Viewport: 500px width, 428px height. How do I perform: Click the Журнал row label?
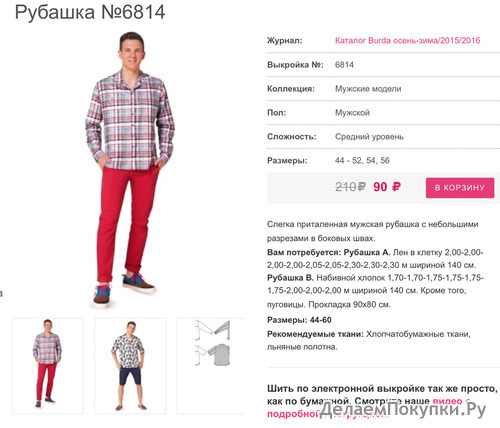[284, 41]
